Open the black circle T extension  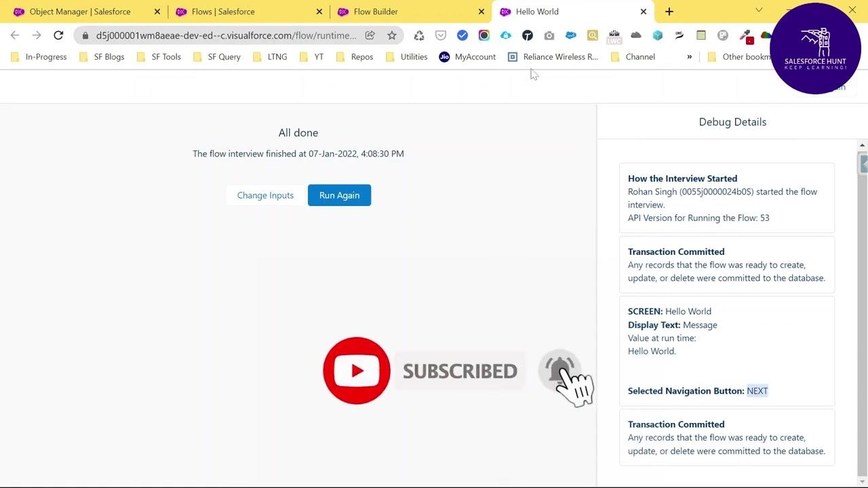528,35
